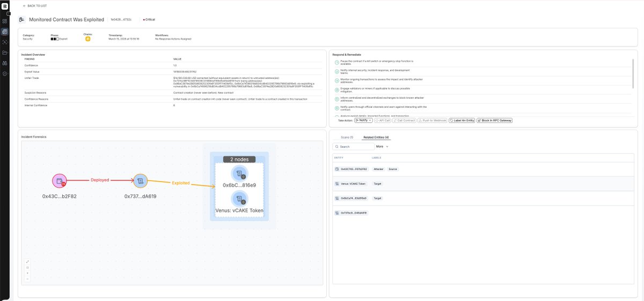Click the Suspicion Reasons finding label
This screenshot has height=301, width=644.
click(35, 92)
